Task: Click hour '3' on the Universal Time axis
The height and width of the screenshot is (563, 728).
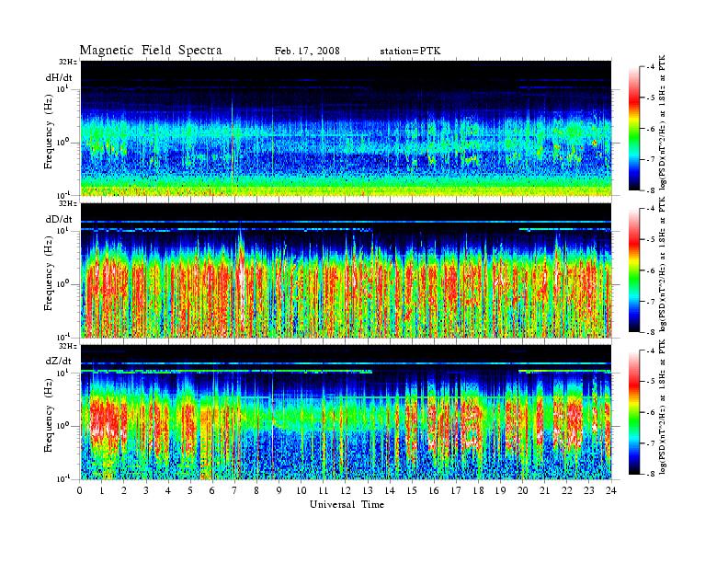Action: [146, 491]
